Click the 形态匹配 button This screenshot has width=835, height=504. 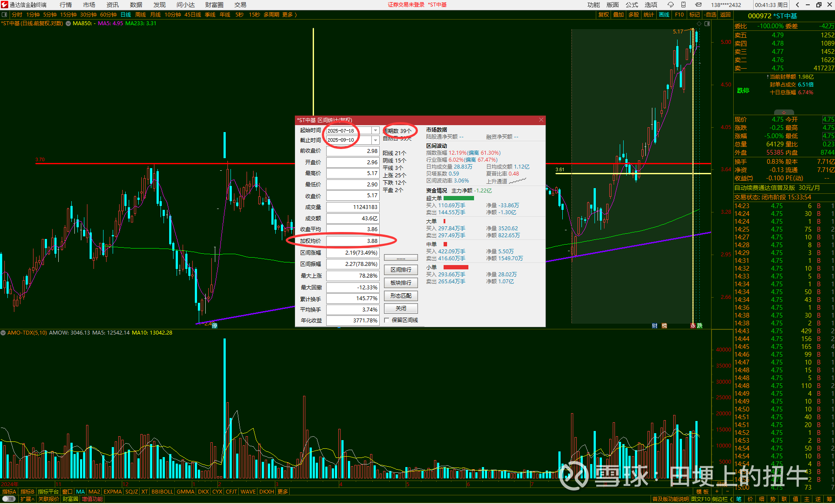[401, 296]
